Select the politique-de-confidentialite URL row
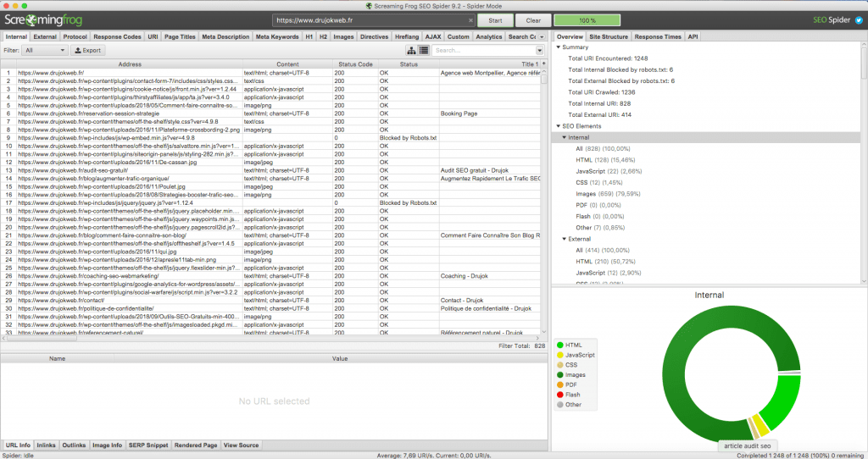Image resolution: width=868 pixels, height=459 pixels. (270, 308)
